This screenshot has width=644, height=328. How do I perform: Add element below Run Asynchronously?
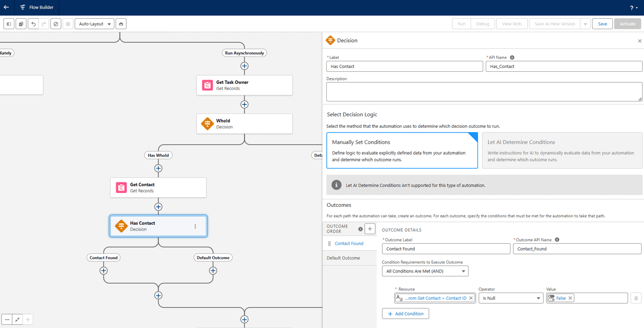(x=244, y=66)
